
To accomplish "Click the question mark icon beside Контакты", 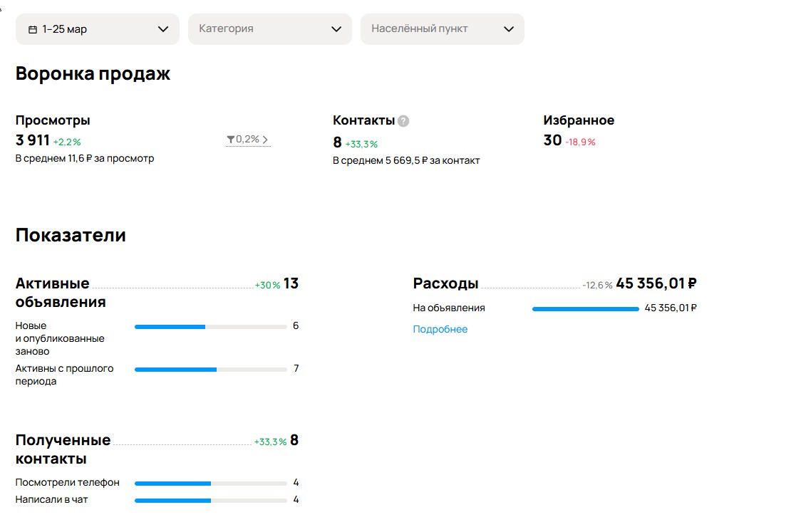I will point(403,121).
